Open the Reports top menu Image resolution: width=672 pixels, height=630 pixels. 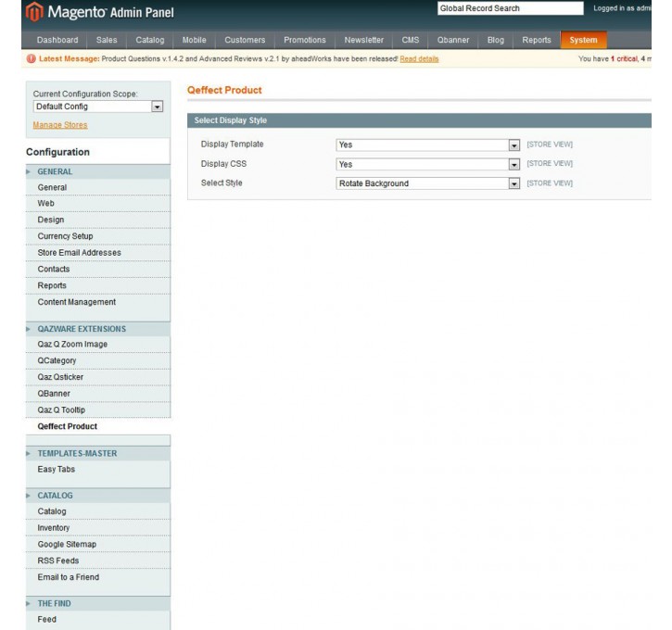(537, 40)
